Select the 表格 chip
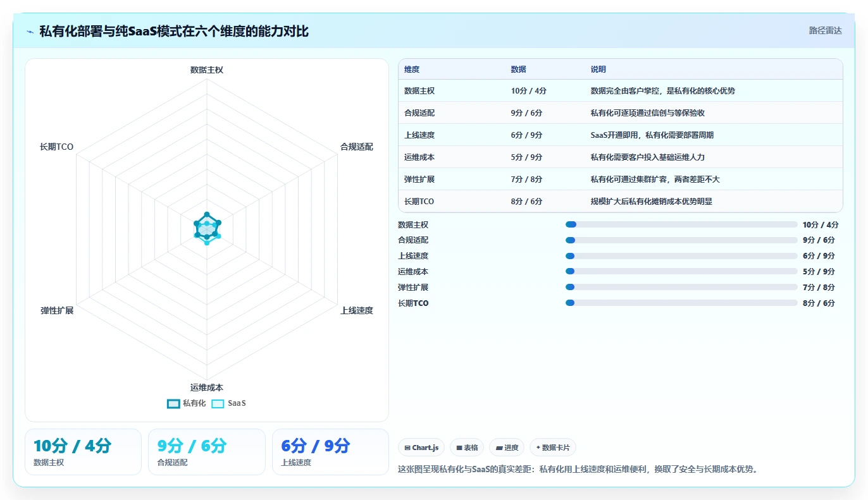The width and height of the screenshot is (868, 500). 467,448
